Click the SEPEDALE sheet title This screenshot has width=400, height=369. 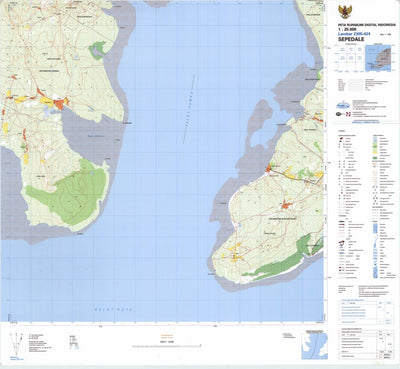(351, 40)
